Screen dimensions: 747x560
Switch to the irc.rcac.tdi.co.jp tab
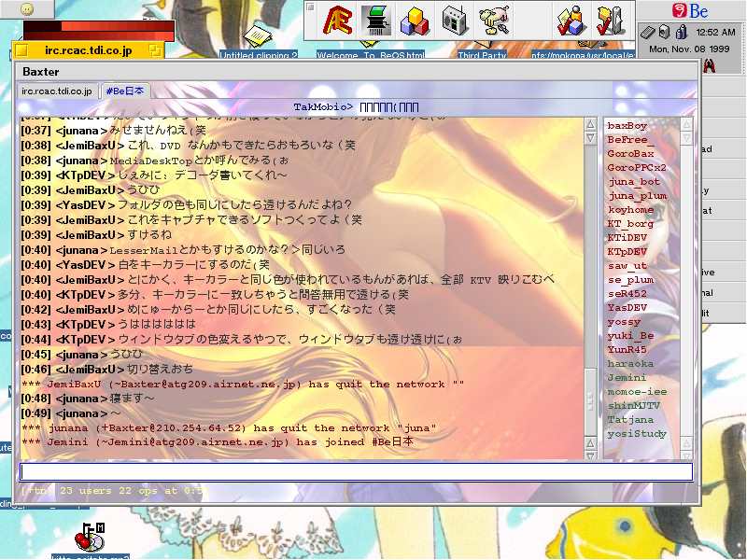[x=57, y=91]
